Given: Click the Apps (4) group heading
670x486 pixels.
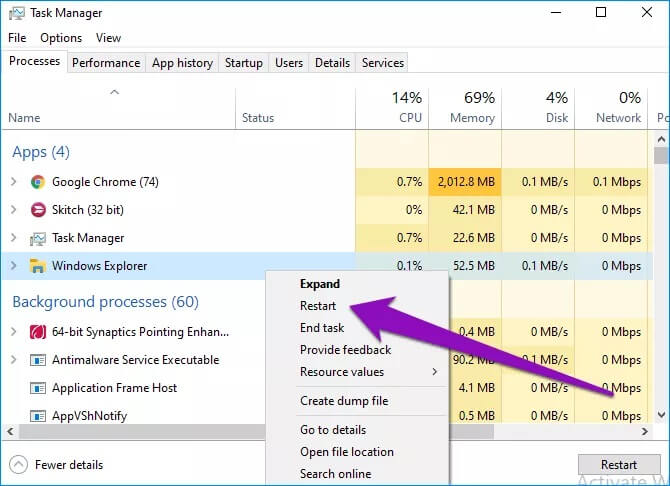Looking at the screenshot, I should pyautogui.click(x=41, y=152).
